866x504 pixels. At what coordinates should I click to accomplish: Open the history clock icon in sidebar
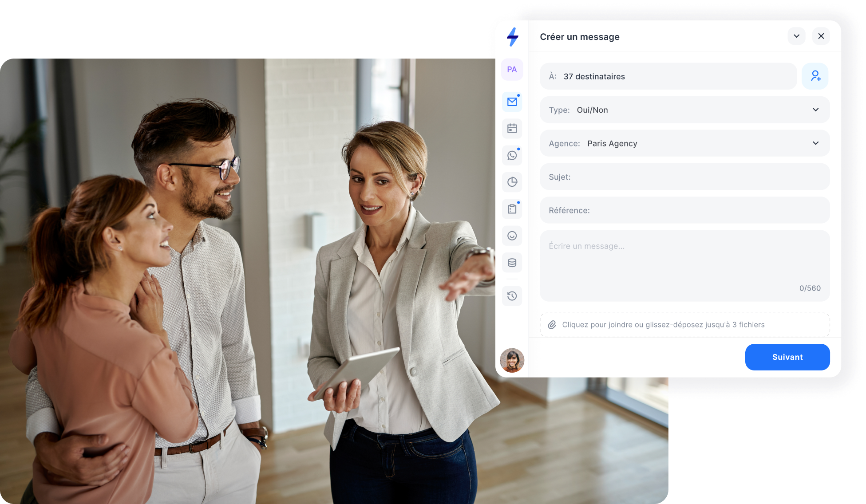tap(512, 296)
